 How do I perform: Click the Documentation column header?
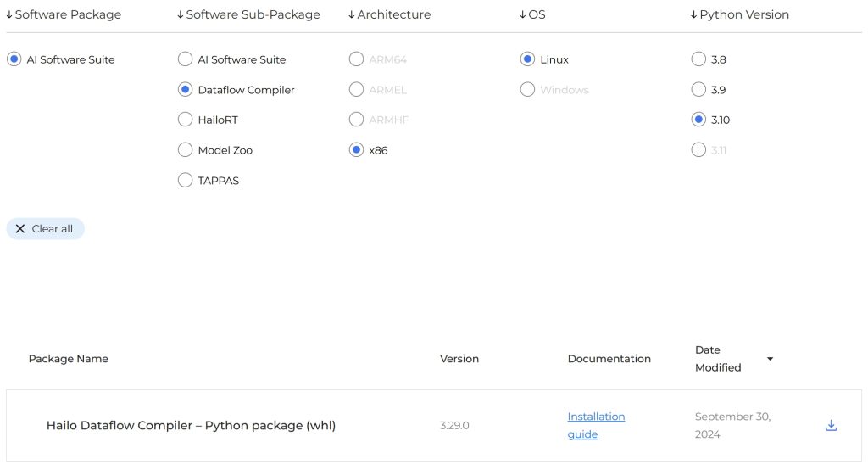(x=609, y=359)
